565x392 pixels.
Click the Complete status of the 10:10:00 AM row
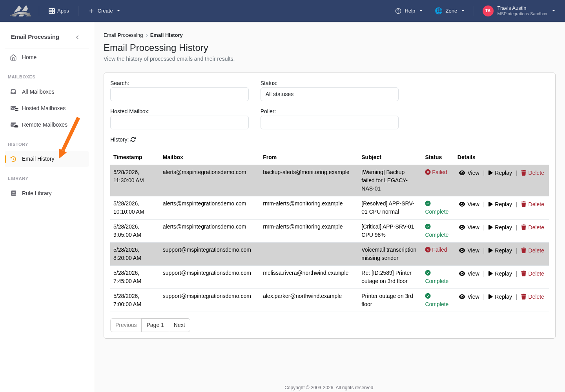(x=437, y=208)
